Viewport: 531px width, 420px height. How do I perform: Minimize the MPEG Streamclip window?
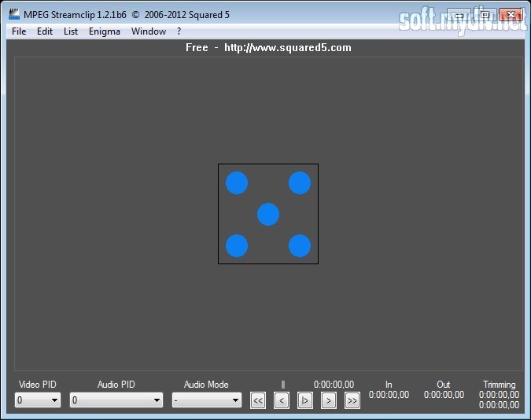click(x=459, y=15)
